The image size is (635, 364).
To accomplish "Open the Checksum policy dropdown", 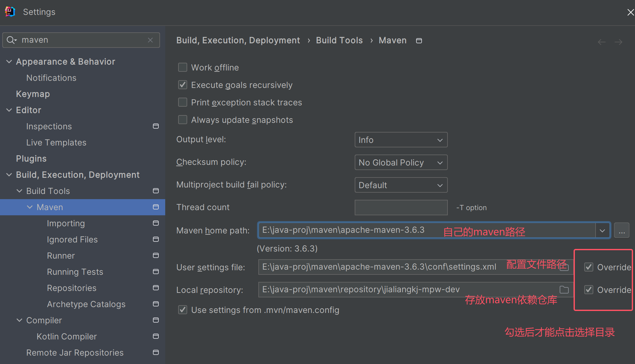I will pos(401,162).
